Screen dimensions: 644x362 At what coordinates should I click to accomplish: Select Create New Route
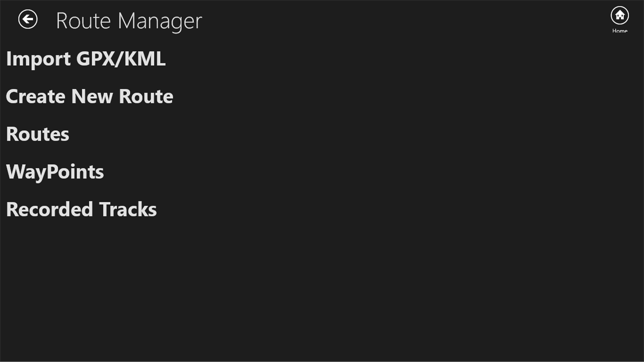[x=89, y=97]
